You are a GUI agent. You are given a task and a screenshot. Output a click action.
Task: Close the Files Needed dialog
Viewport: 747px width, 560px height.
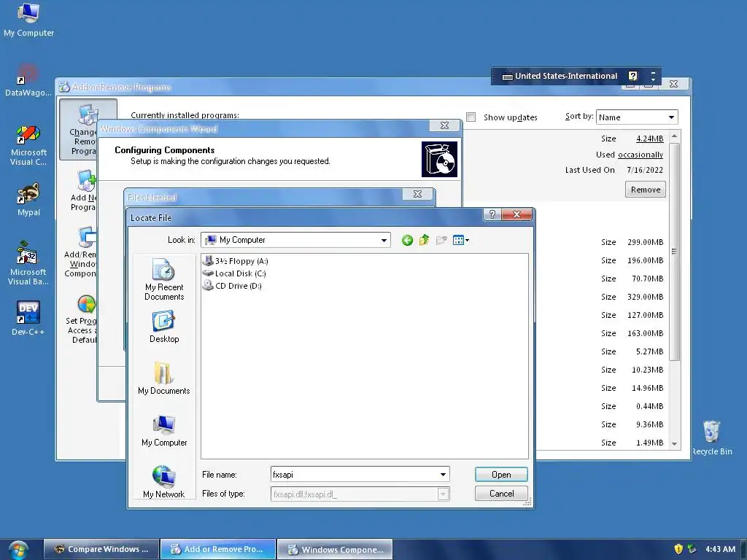(x=417, y=194)
